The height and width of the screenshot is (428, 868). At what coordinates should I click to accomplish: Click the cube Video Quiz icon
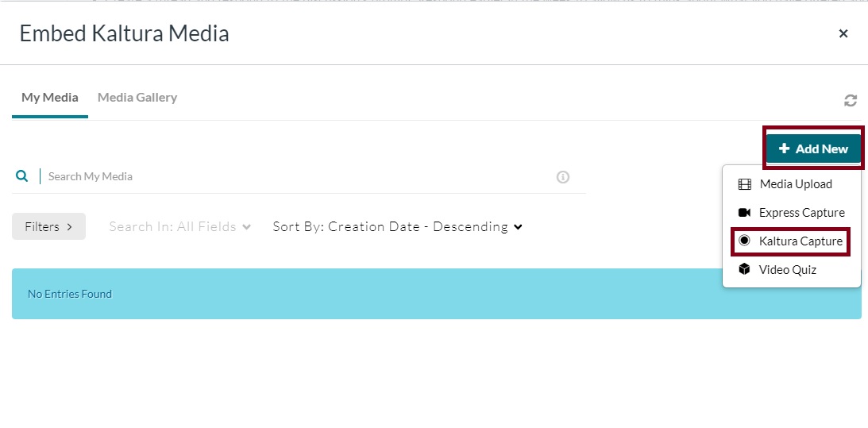(x=744, y=270)
